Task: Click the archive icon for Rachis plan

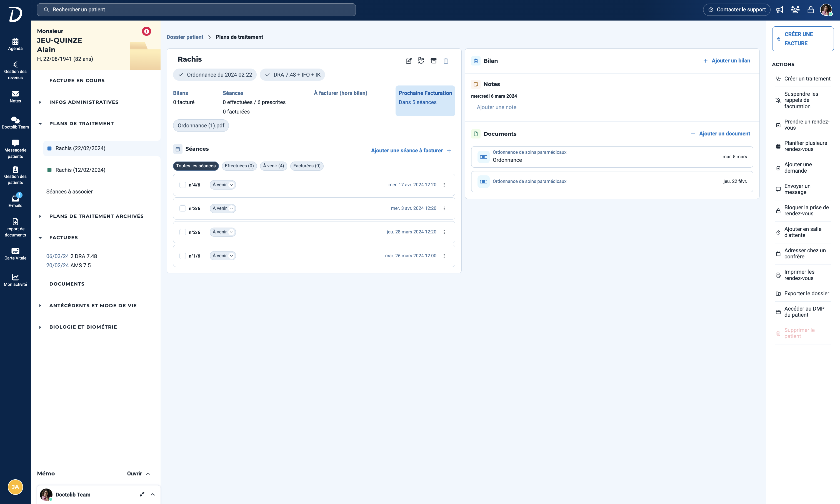Action: [433, 61]
